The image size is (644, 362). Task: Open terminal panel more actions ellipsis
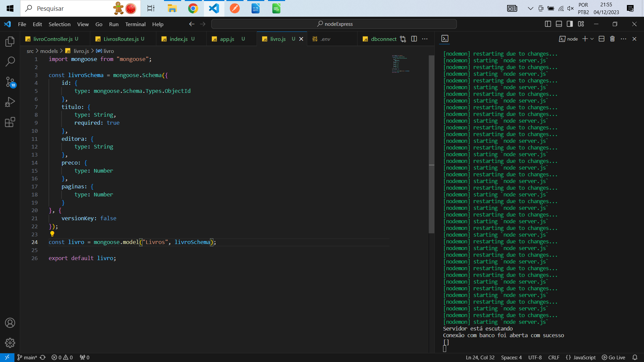point(624,39)
